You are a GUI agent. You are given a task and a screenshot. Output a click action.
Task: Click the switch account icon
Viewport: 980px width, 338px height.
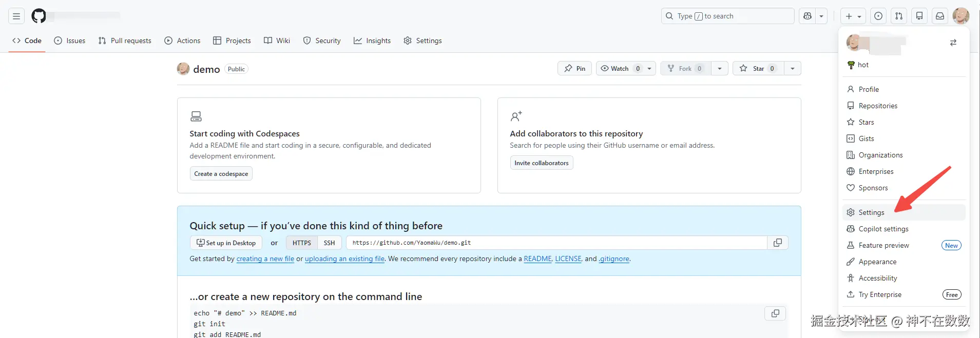point(953,43)
